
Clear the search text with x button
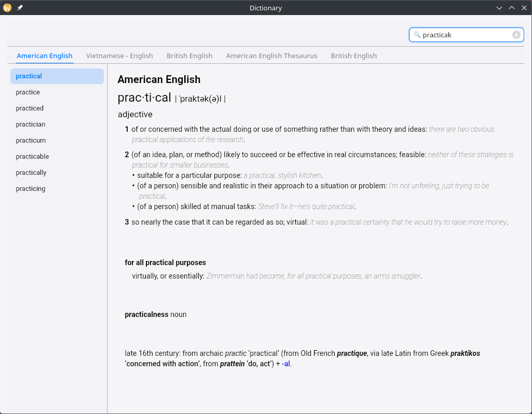click(516, 35)
